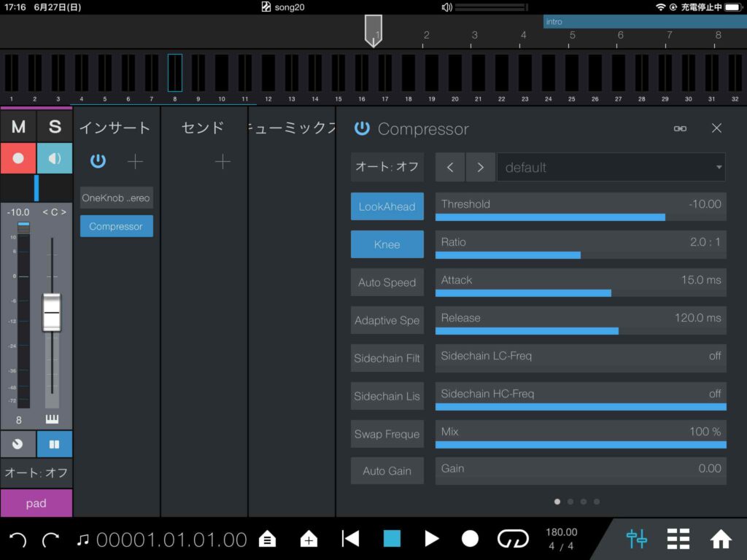Switch to the インサート tab

[115, 127]
